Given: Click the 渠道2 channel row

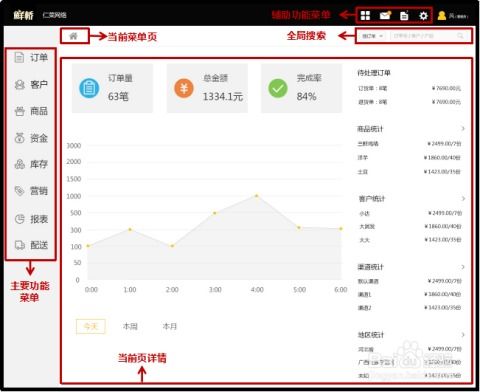Looking at the screenshot, I should coord(409,308).
